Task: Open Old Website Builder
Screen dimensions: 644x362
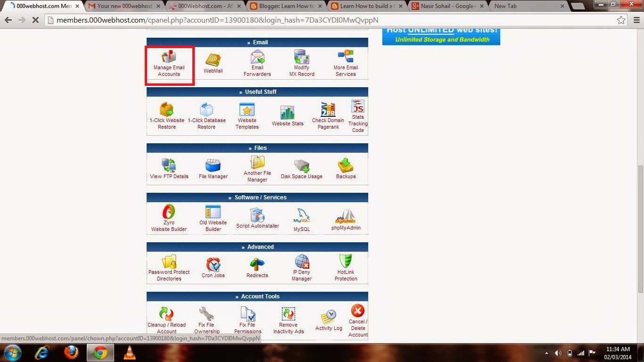Action: point(213,218)
